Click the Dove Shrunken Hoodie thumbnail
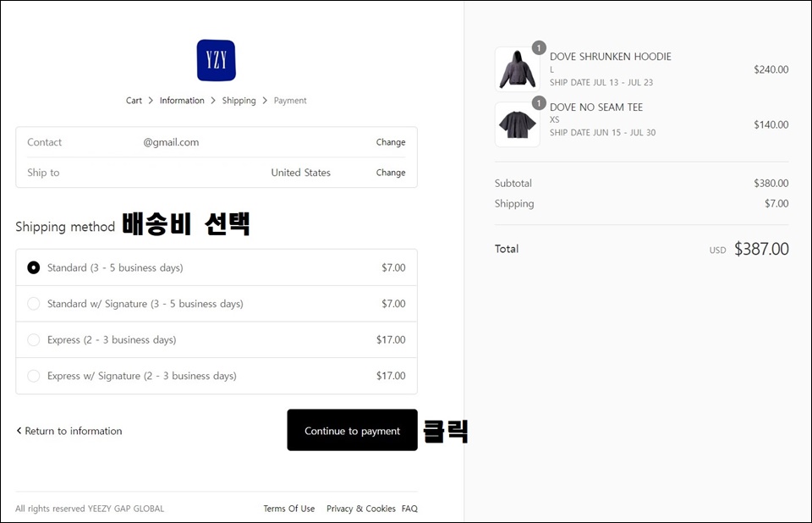The height and width of the screenshot is (523, 812). coord(518,69)
